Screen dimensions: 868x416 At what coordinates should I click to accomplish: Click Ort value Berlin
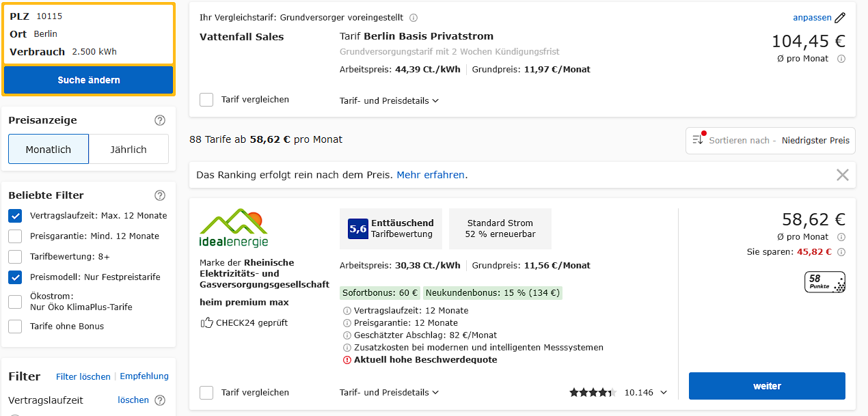(x=46, y=34)
